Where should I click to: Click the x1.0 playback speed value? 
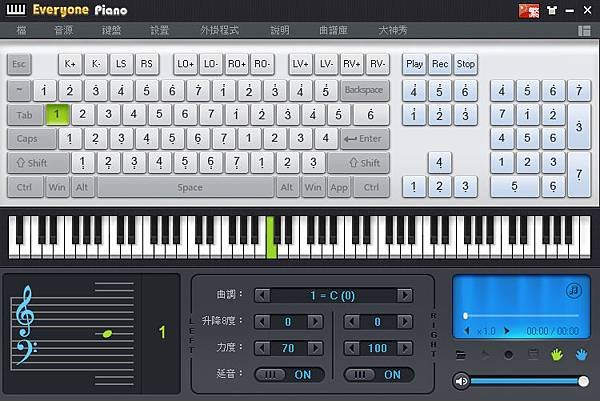(x=486, y=331)
